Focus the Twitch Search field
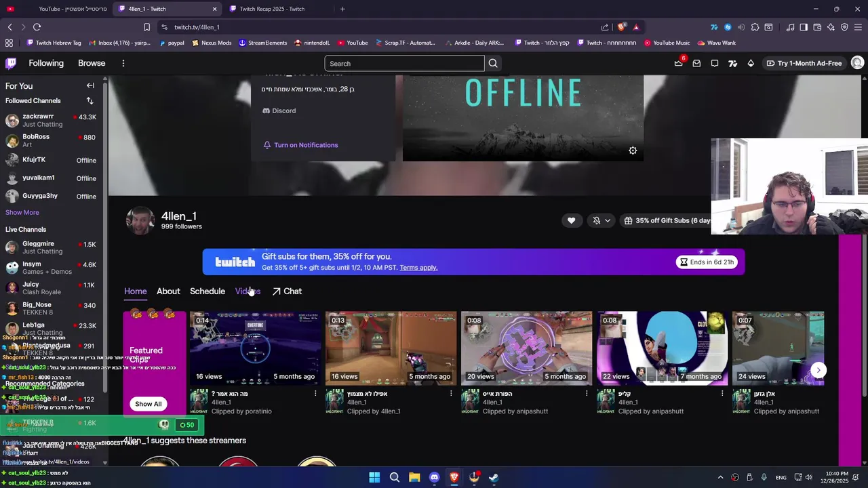The width and height of the screenshot is (868, 488). click(404, 64)
